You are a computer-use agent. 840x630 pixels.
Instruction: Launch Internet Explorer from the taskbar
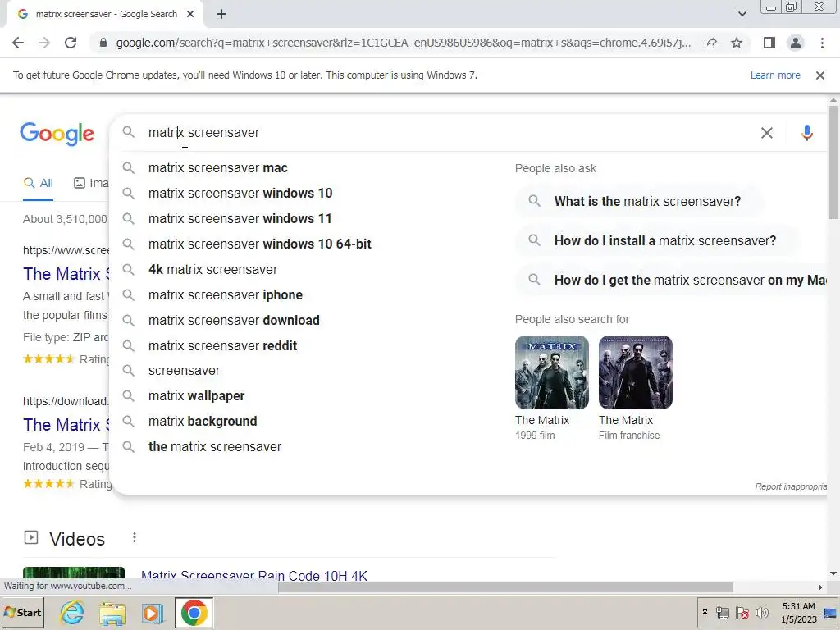coord(72,613)
